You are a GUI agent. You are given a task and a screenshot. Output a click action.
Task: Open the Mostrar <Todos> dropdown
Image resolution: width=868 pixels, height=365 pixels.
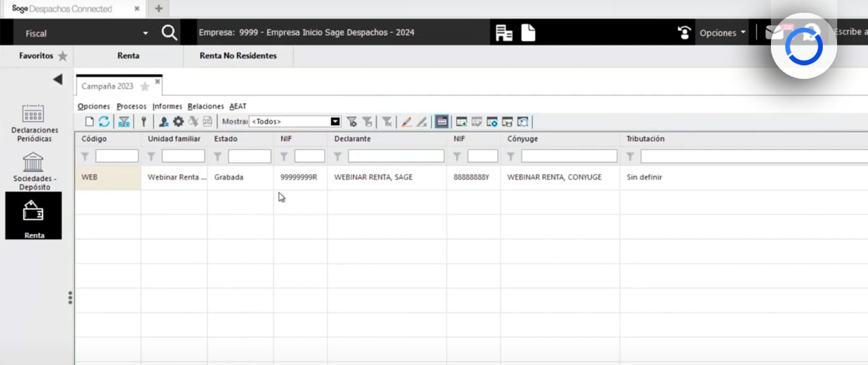coord(335,121)
